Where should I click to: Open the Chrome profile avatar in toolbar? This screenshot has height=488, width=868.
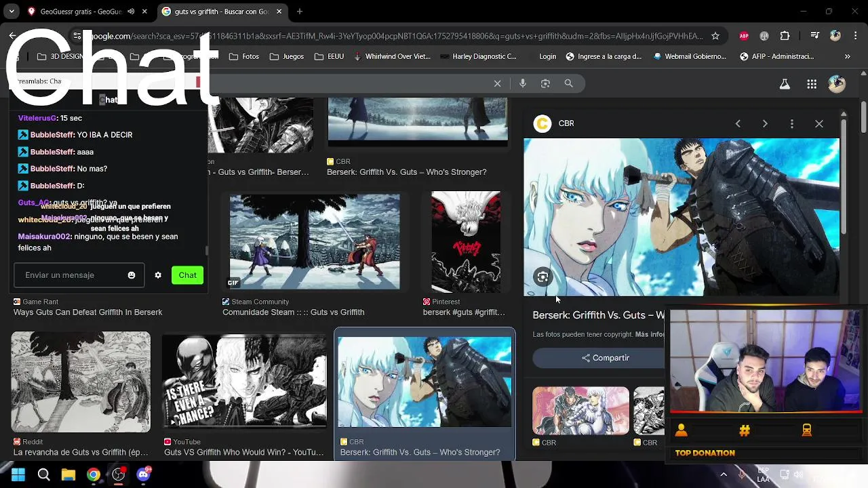pos(835,36)
